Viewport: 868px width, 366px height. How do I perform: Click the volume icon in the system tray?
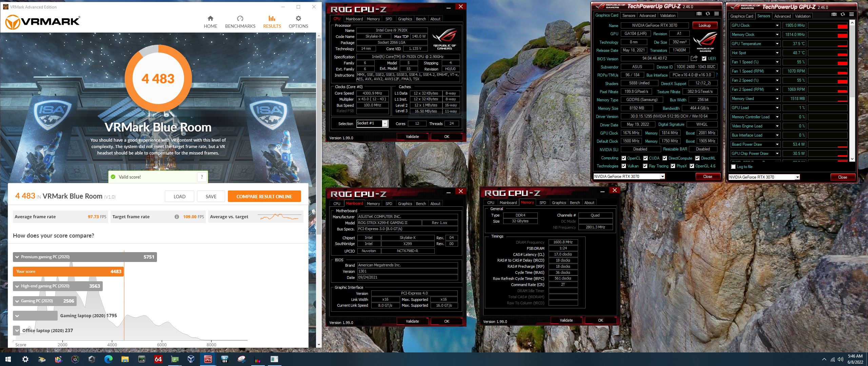click(840, 359)
